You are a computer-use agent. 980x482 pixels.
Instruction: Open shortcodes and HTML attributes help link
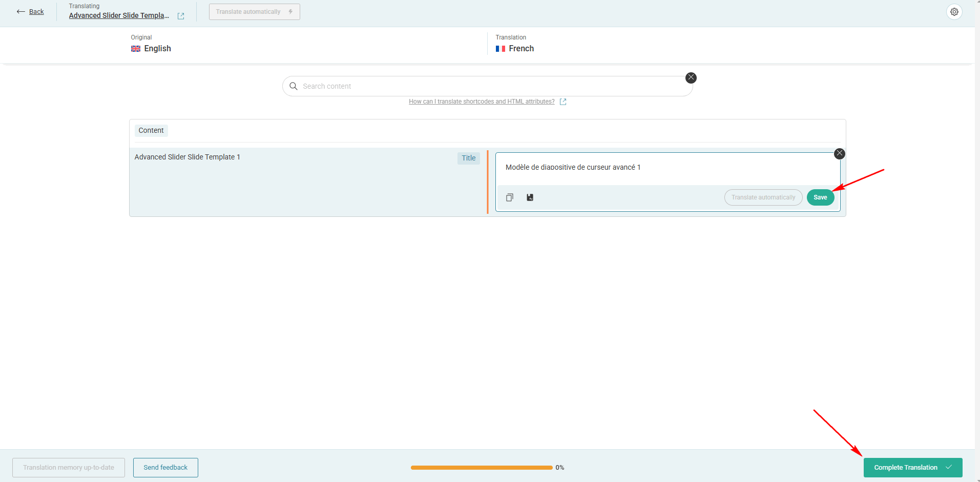click(482, 102)
